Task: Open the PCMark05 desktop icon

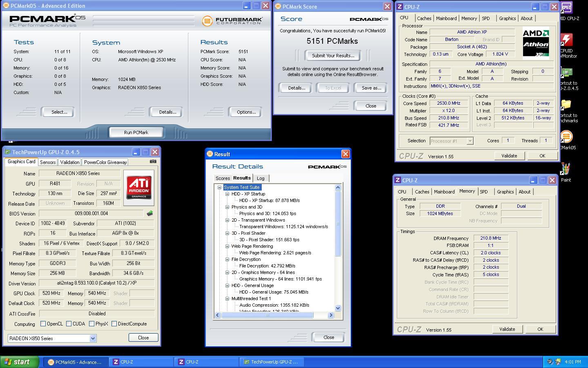Action: point(567,139)
